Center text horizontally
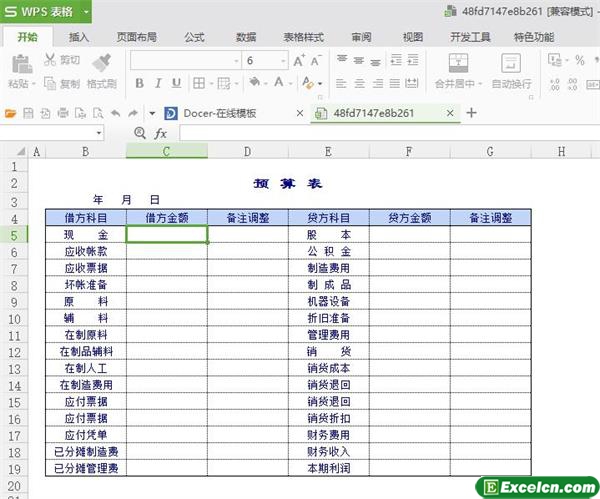 point(359,83)
